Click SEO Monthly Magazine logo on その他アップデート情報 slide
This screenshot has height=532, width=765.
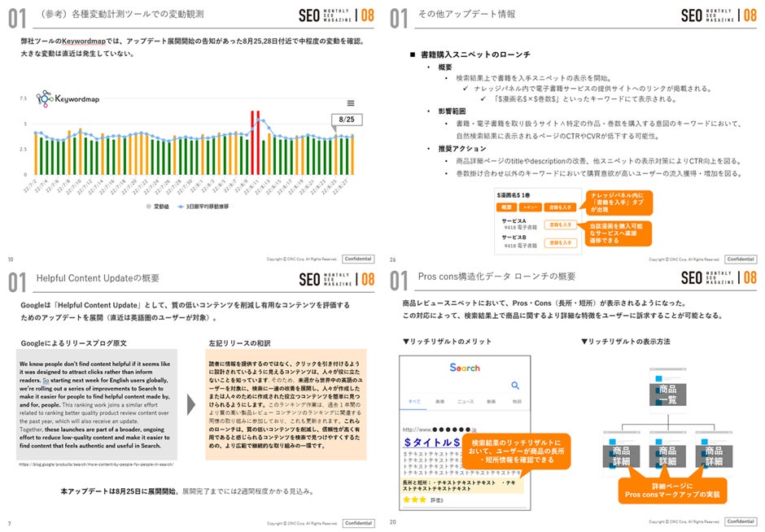point(719,15)
